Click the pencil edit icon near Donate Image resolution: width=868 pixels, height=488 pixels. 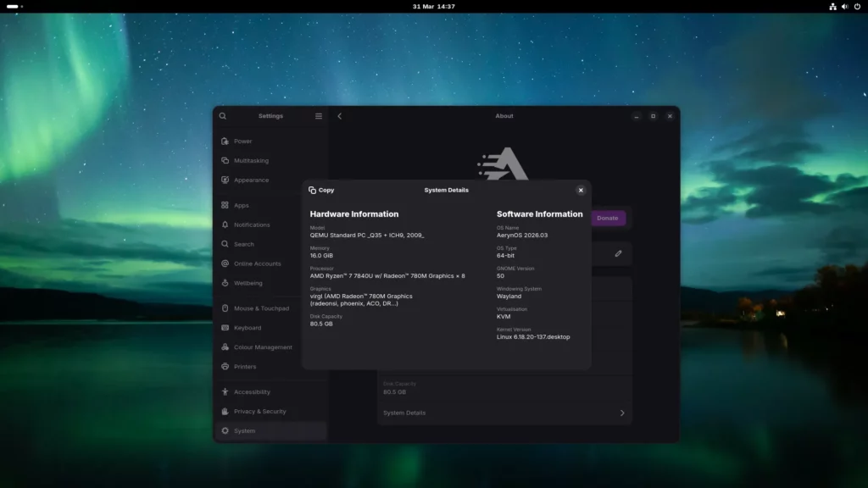(x=620, y=253)
